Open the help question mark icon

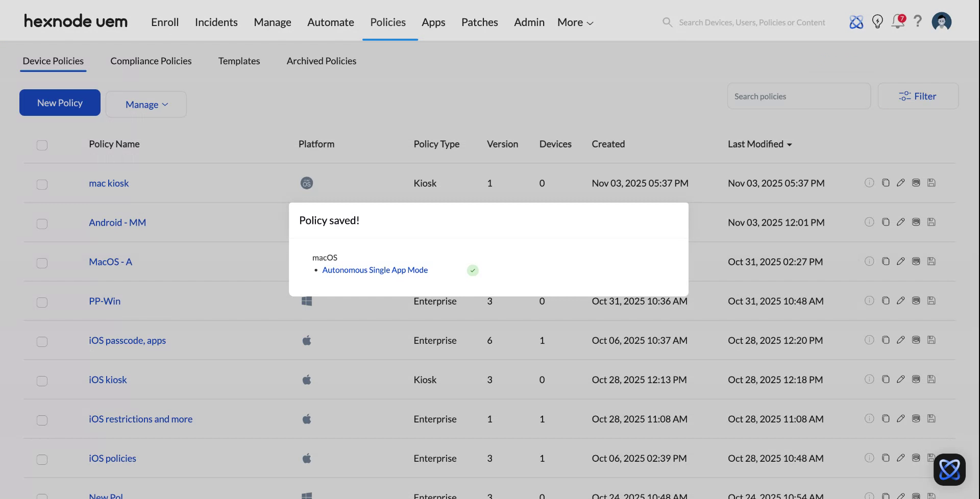tap(918, 21)
